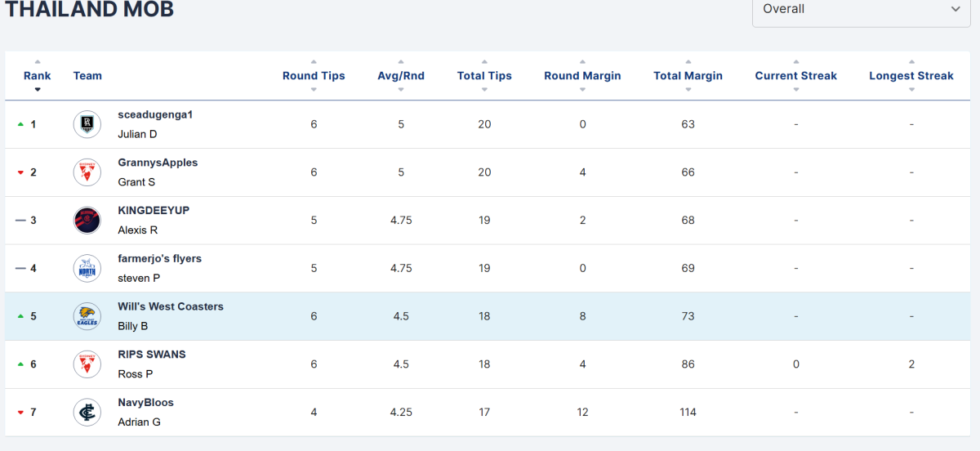Sort table by Rank column
Image resolution: width=980 pixels, height=451 pixels.
click(x=37, y=76)
